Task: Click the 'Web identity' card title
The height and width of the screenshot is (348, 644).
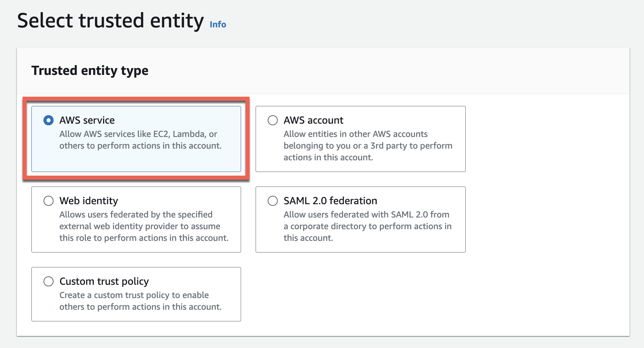Action: [x=89, y=201]
